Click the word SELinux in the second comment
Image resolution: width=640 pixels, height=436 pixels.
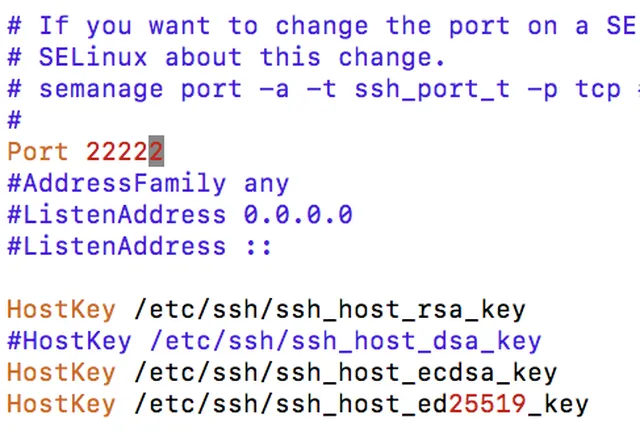click(93, 57)
